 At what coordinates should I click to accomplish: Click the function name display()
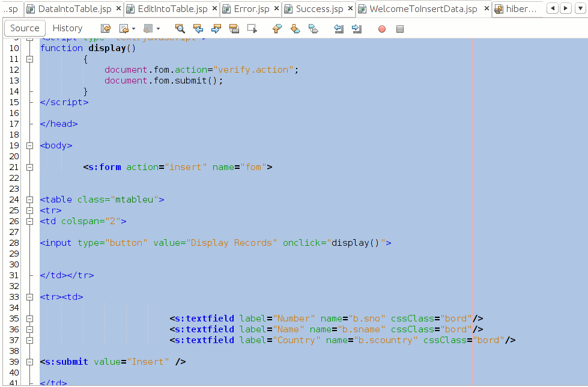pyautogui.click(x=112, y=48)
